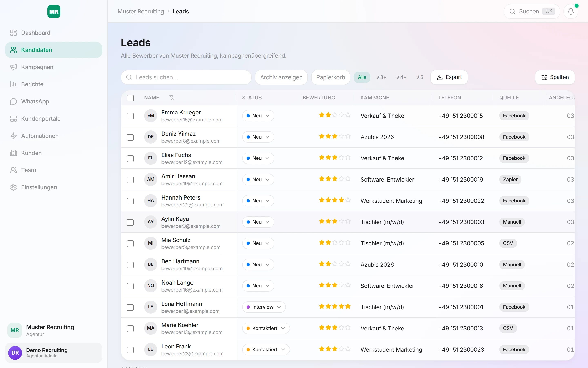Click the AM avatar of Amir Hassan
Viewport: 588px width, 368px height.
(151, 179)
